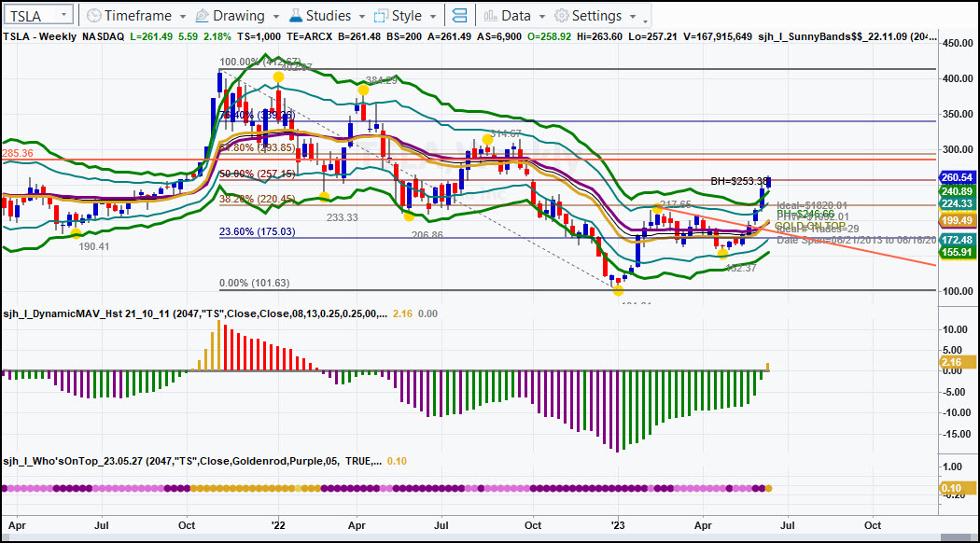Click the '38.20% (220.45)' Fibonacci label
This screenshot has height=543, width=980.
click(x=257, y=200)
